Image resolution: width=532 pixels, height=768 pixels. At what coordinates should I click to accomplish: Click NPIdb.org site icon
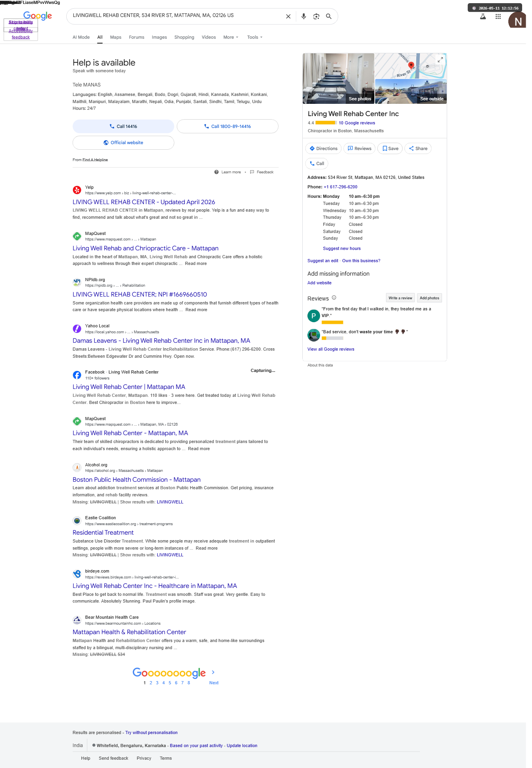point(77,282)
